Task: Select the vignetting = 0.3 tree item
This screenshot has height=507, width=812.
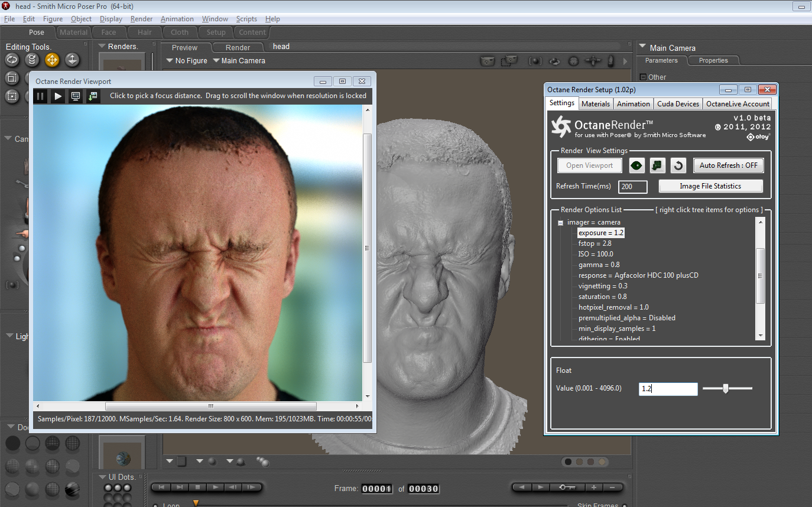Action: [603, 286]
